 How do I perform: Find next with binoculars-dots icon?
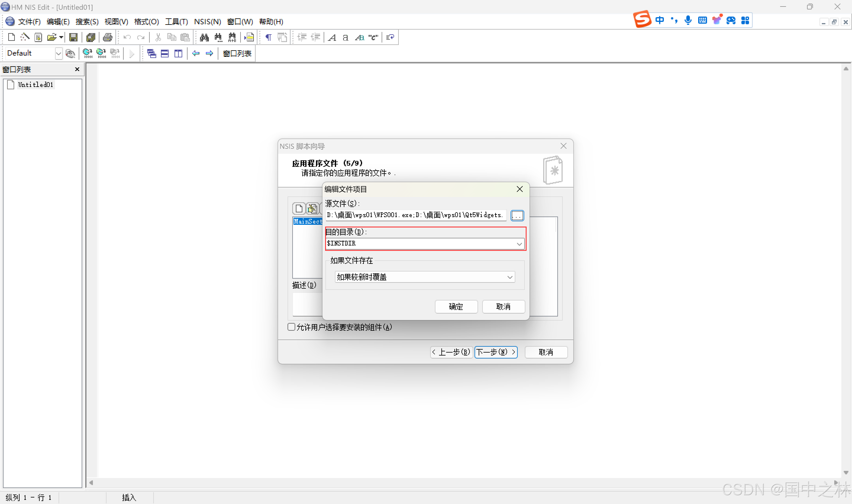218,37
